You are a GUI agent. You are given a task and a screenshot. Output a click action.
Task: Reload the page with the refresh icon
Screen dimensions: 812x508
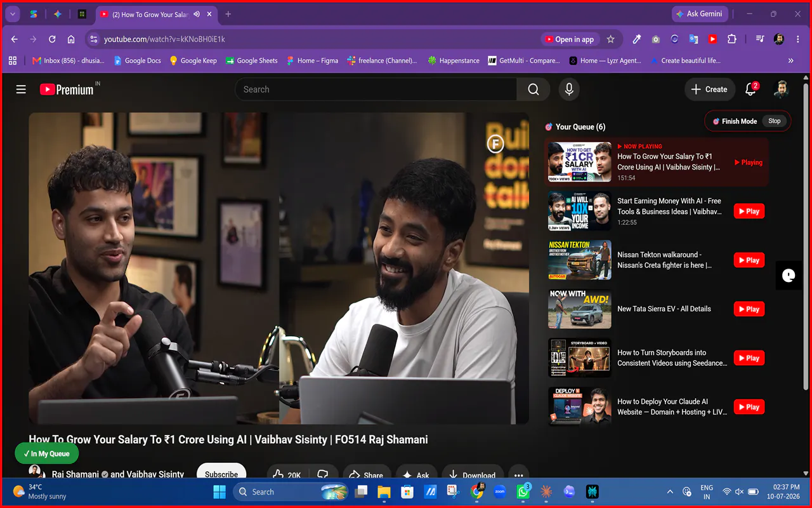[x=52, y=39]
